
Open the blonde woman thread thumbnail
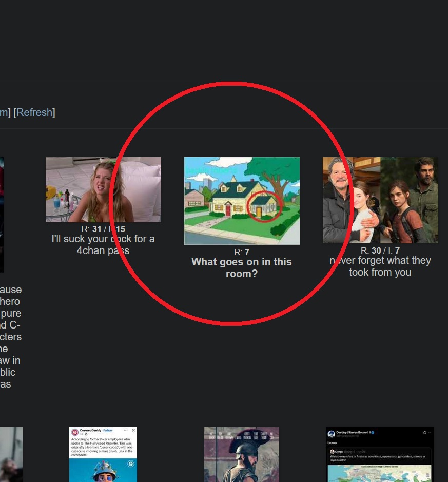coord(103,189)
